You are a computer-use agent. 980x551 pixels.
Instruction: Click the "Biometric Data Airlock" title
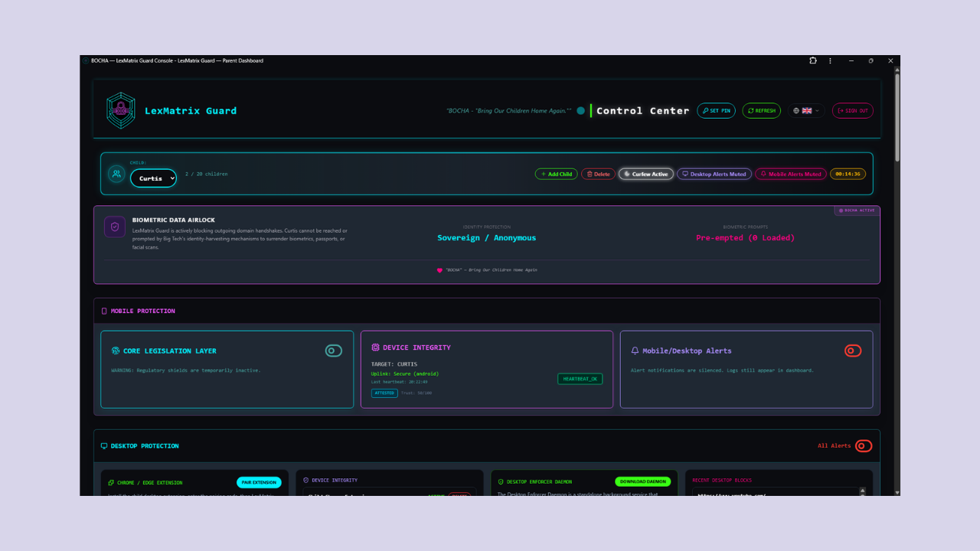click(174, 220)
